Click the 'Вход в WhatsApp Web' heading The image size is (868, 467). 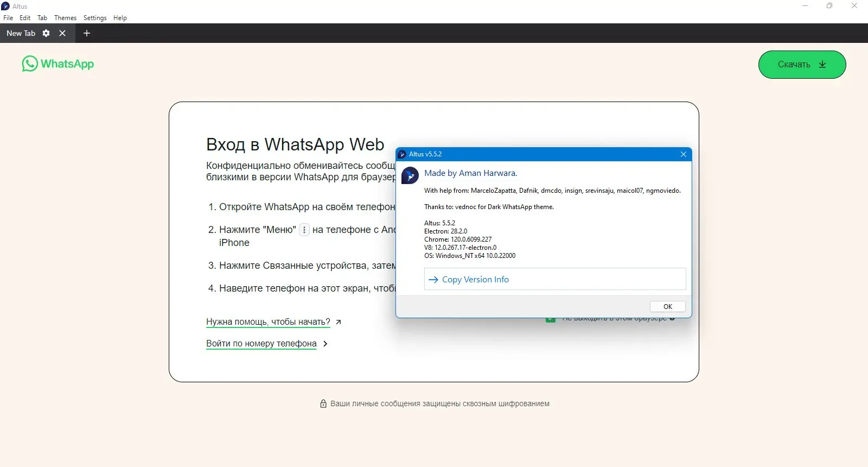295,144
